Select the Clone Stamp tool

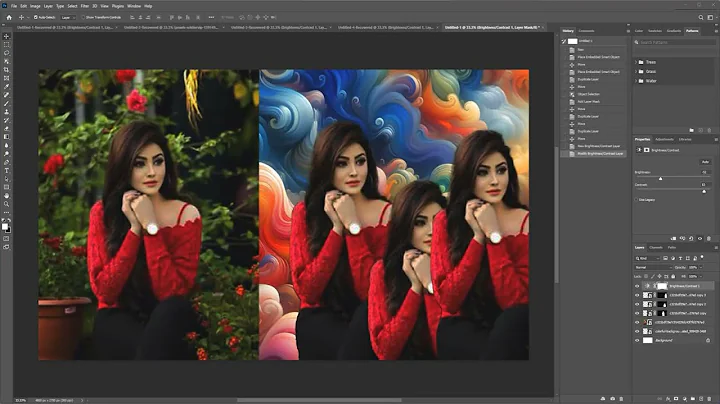6,112
